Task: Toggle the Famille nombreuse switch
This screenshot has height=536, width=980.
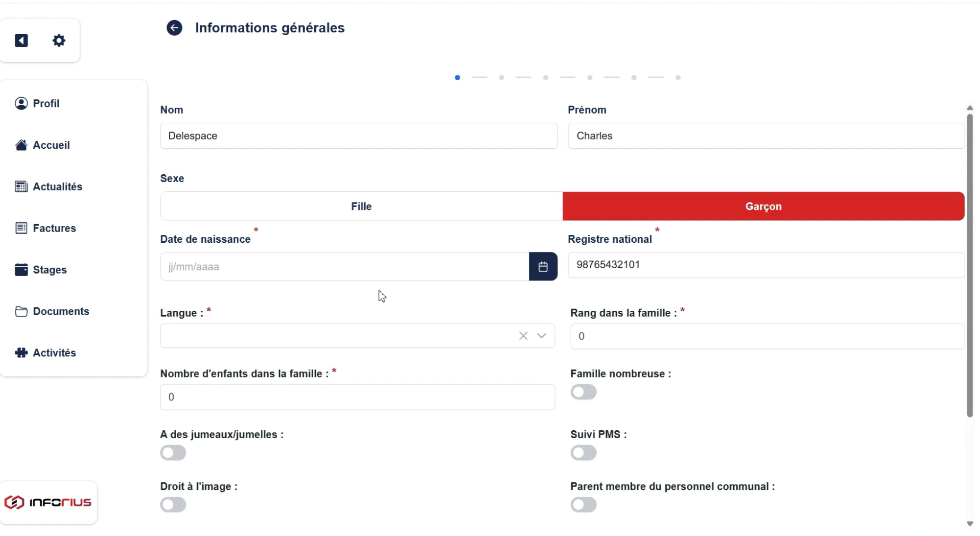Action: 583,392
